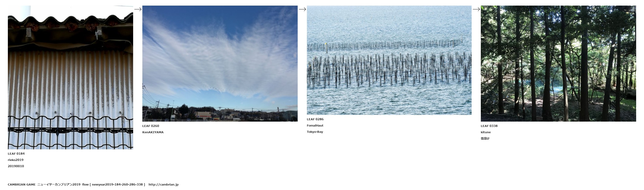Viewport: 644px width, 190px height.
Task: Select author name kitune
Action: pos(486,132)
